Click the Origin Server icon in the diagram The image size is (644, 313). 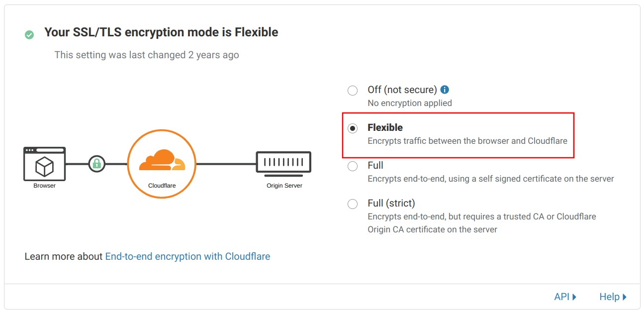point(283,163)
